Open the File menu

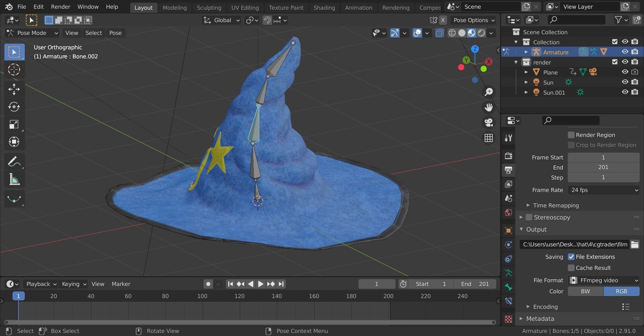click(x=21, y=7)
